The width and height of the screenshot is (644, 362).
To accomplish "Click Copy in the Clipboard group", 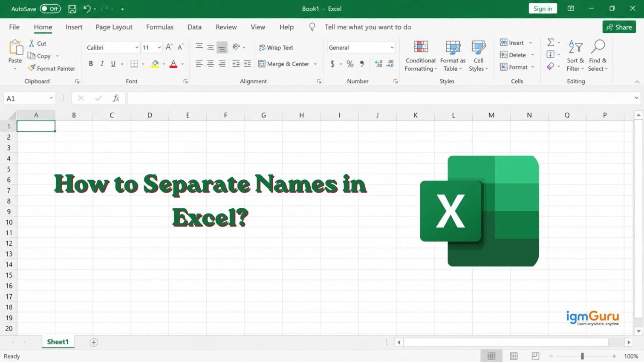I will (x=39, y=56).
